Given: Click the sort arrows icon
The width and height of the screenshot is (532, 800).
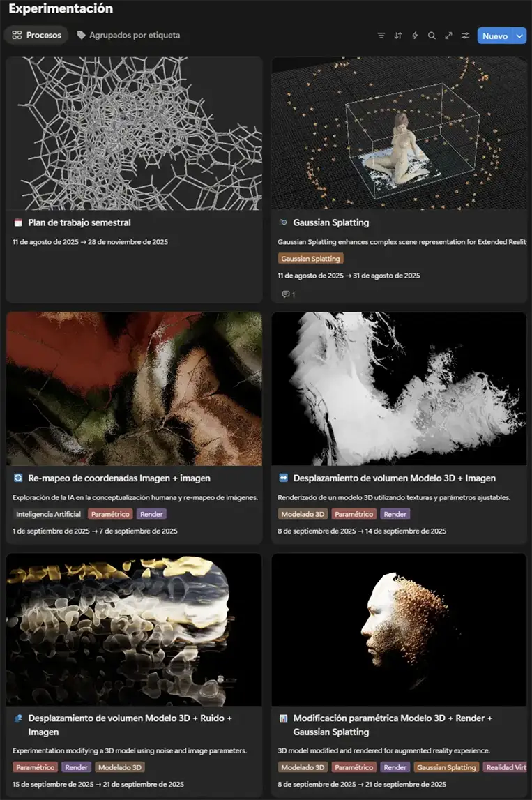Looking at the screenshot, I should [x=398, y=36].
